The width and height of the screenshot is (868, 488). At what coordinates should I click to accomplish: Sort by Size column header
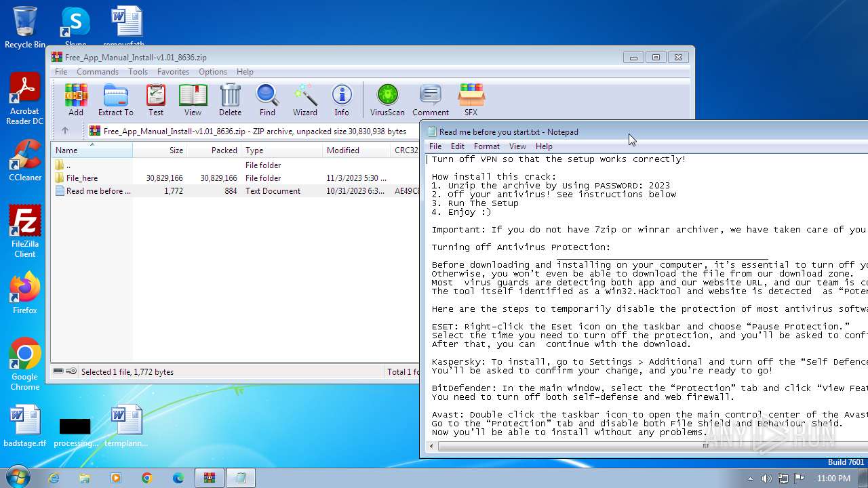click(160, 150)
